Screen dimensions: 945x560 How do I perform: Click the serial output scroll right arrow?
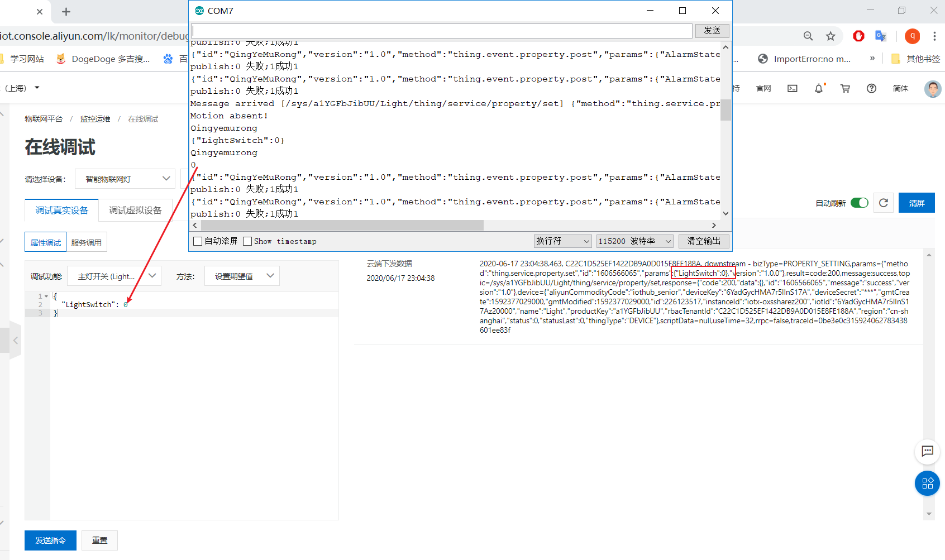714,226
